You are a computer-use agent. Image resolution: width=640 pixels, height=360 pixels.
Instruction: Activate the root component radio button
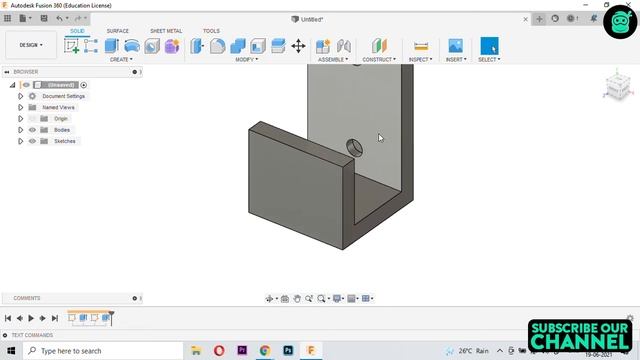click(x=84, y=85)
